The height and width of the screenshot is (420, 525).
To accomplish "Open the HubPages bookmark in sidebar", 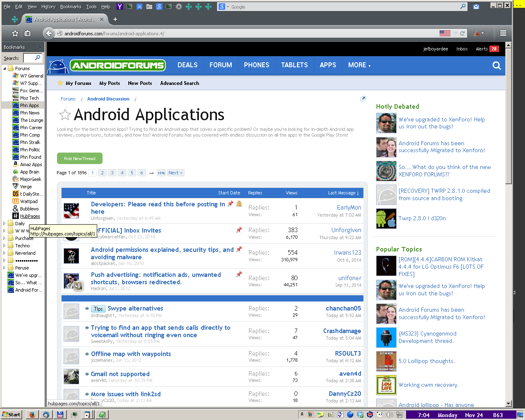I will point(30,216).
